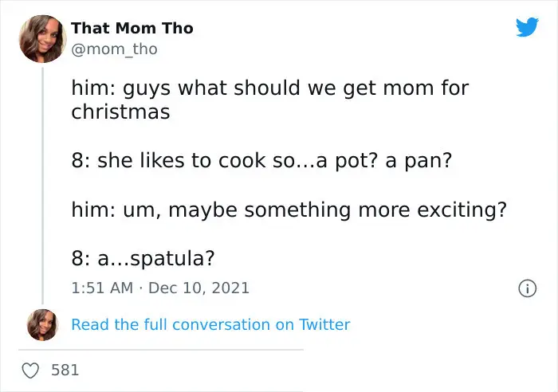Click the word 'Twitter' in conversation link
Image resolution: width=558 pixels, height=392 pixels.
[324, 324]
